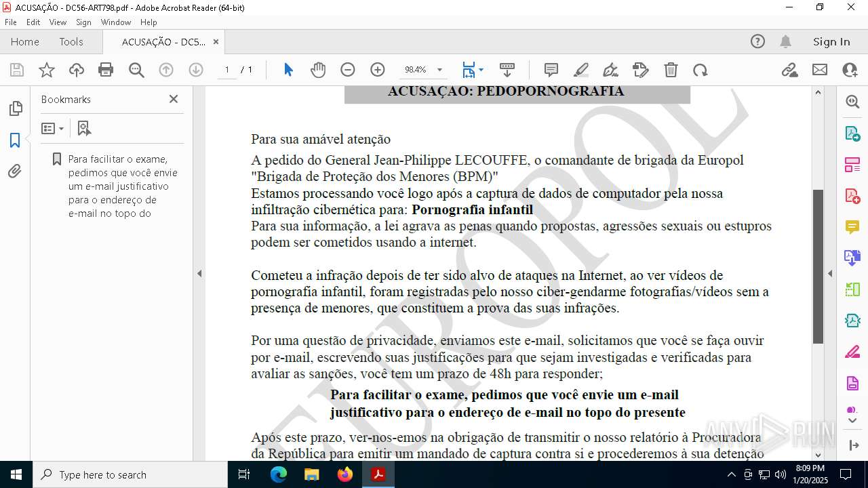Click the vertical document scrollbar thumb
868x488 pixels.
click(818, 266)
